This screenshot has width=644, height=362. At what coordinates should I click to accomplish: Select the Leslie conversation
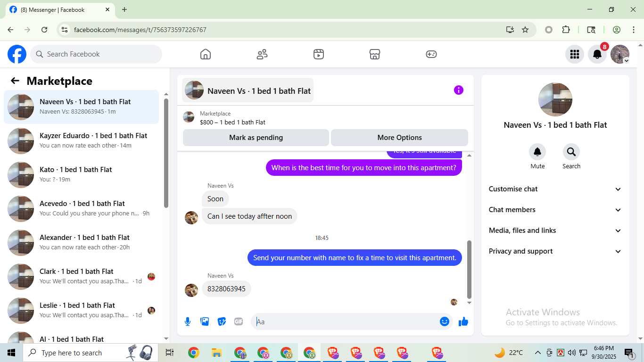(x=82, y=311)
